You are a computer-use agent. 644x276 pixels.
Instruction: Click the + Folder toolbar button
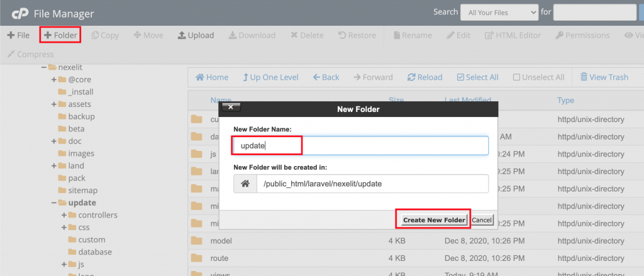60,35
